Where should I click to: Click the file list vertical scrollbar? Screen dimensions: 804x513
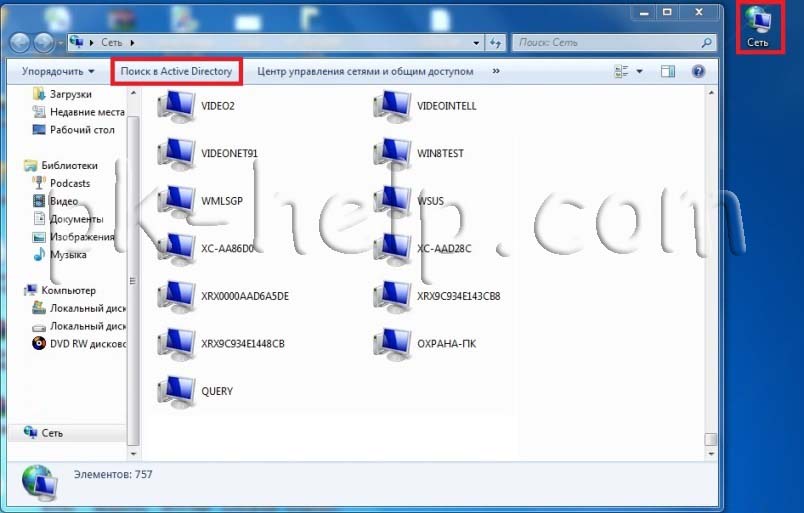pos(711,260)
